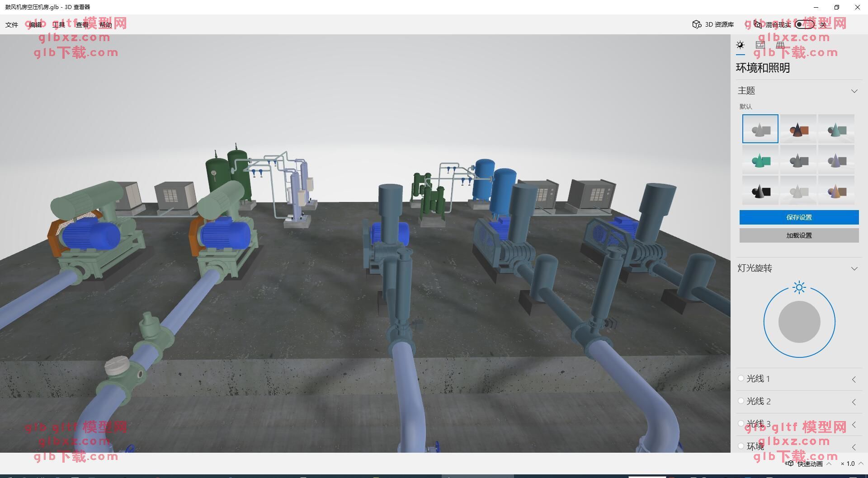Click the 混合现实 headset icon
868x478 pixels.
coord(758,24)
